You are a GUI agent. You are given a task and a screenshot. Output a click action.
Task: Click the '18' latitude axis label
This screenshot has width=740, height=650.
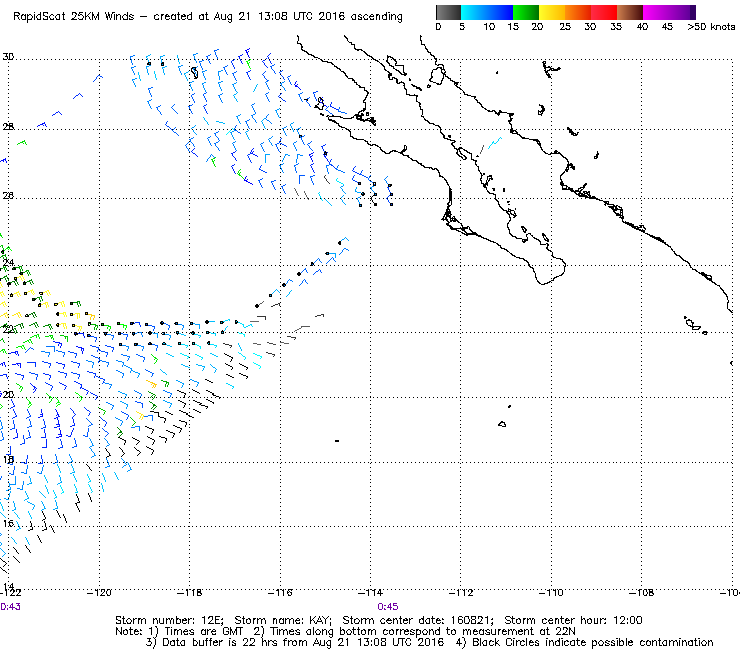8,460
